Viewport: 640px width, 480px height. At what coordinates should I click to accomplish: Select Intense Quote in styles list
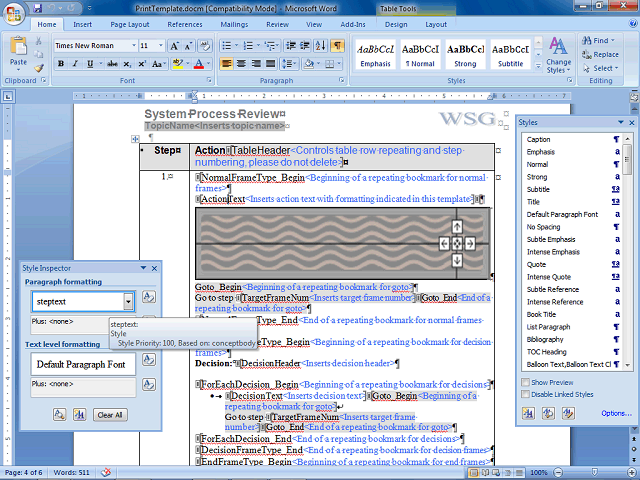pos(573,277)
